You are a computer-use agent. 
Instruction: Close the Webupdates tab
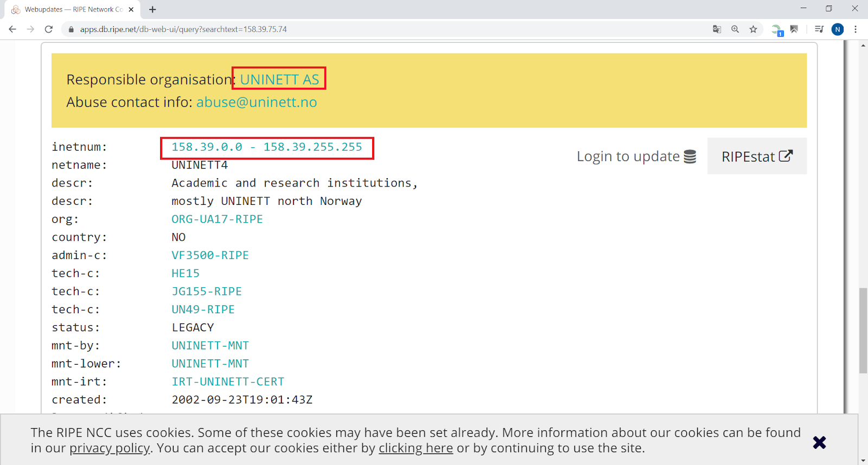point(131,9)
